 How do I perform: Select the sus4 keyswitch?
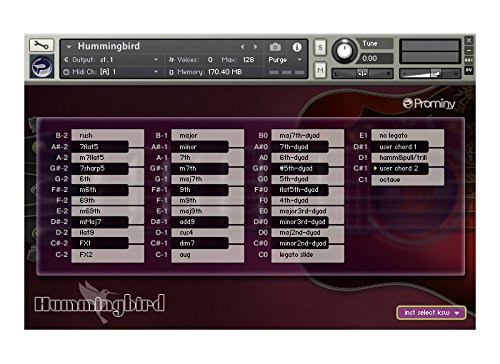[x=208, y=232]
